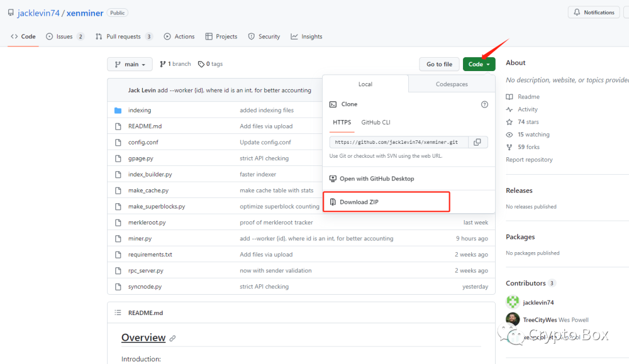This screenshot has width=629, height=364.
Task: Open the indexing folder name
Action: 140,110
